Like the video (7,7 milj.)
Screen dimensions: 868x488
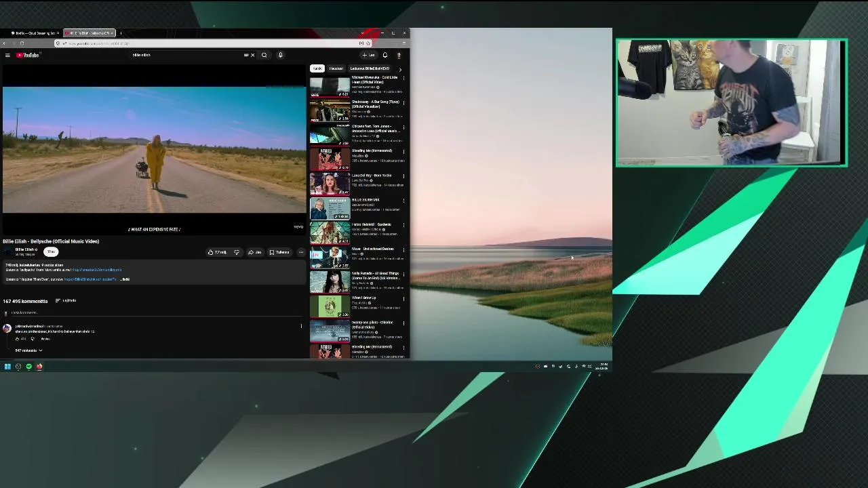(218, 252)
